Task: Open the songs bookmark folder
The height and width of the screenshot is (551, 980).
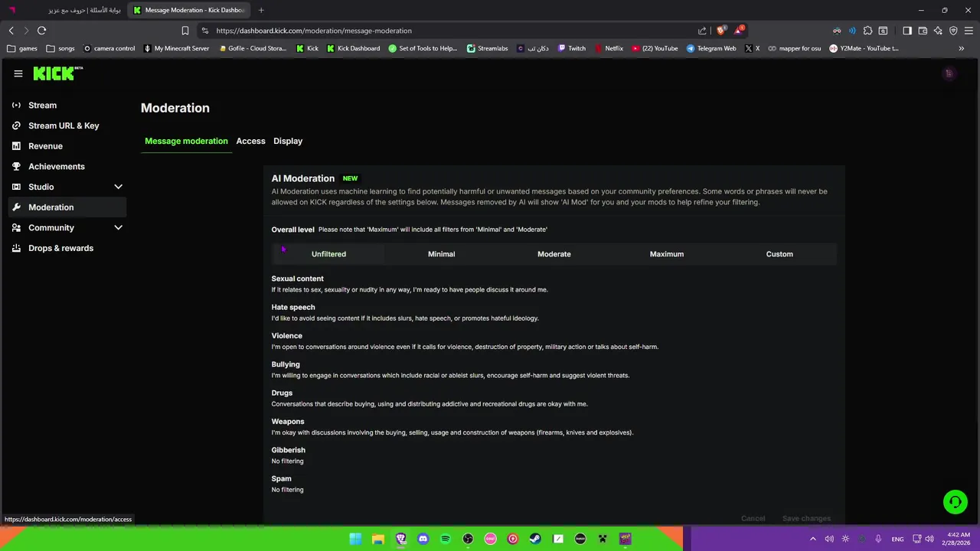Action: [60, 48]
